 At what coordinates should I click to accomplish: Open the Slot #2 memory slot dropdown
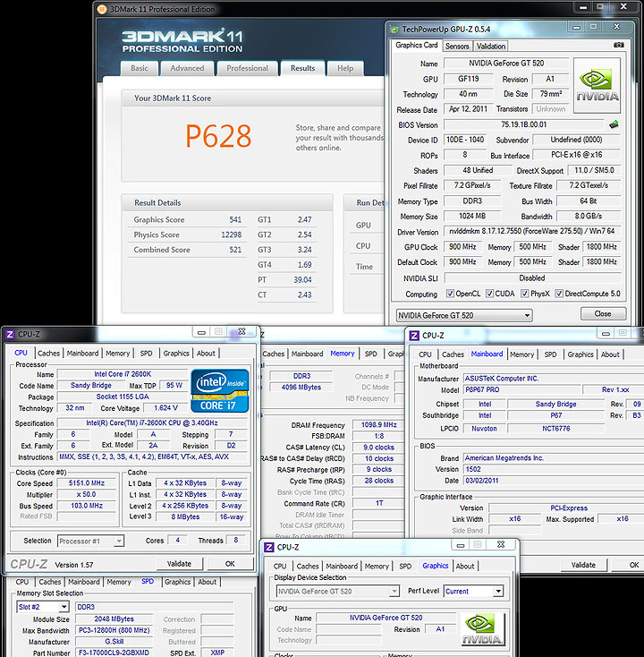pos(43,607)
